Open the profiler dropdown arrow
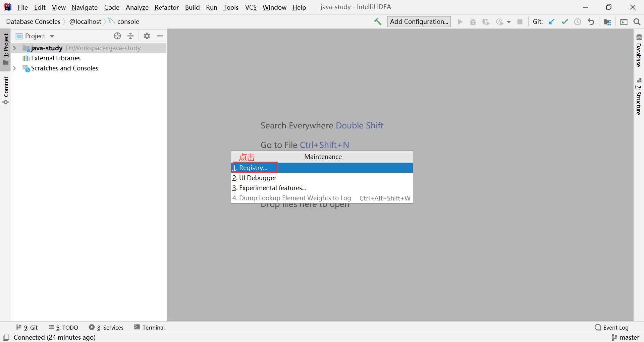The height and width of the screenshot is (342, 644). (x=508, y=22)
